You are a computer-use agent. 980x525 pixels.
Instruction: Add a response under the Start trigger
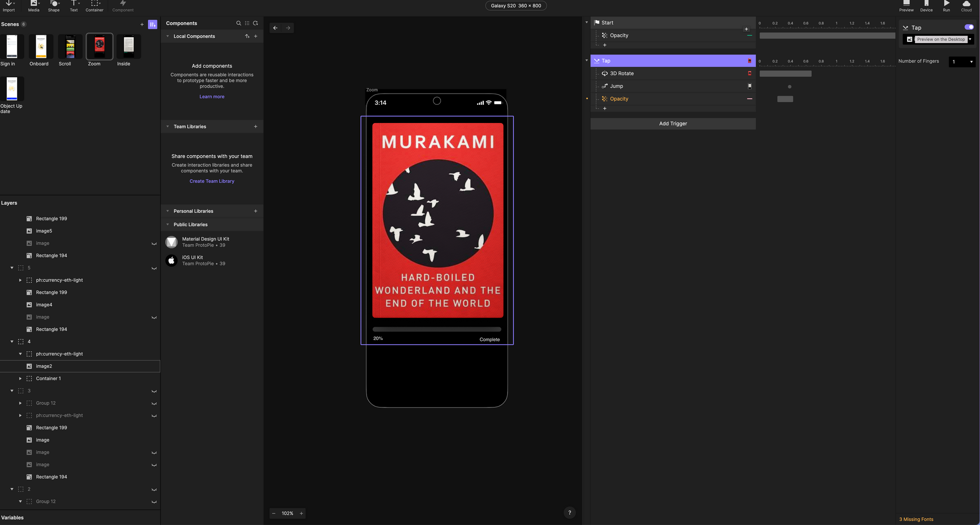605,45
